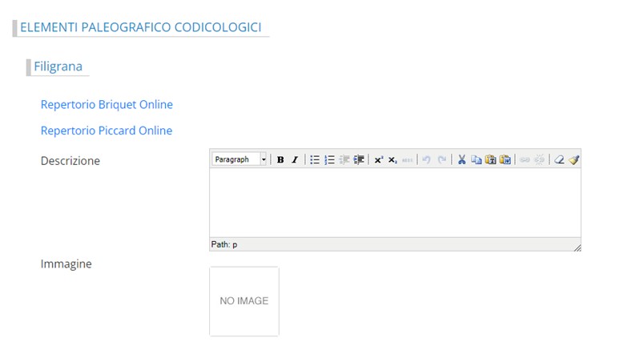Screen dimensions: 644x342
Task: Click the cleanup code broom icon
Action: pyautogui.click(x=574, y=160)
